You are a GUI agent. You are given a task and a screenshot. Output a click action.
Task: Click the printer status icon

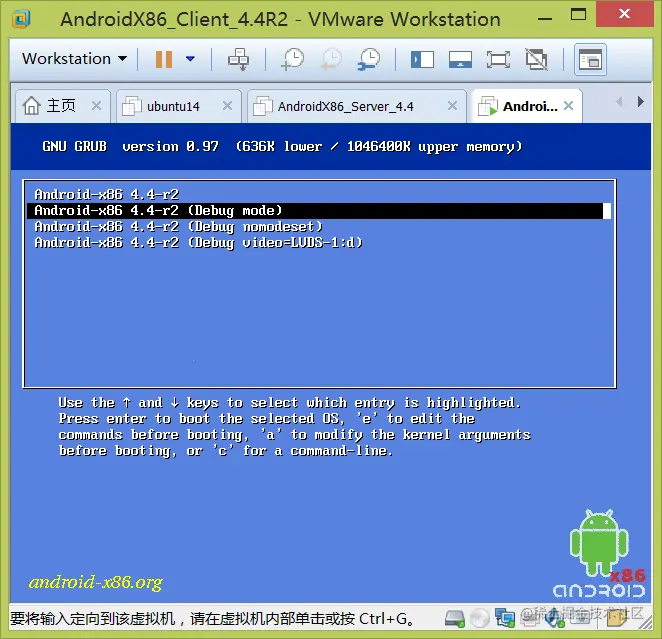pos(529,620)
